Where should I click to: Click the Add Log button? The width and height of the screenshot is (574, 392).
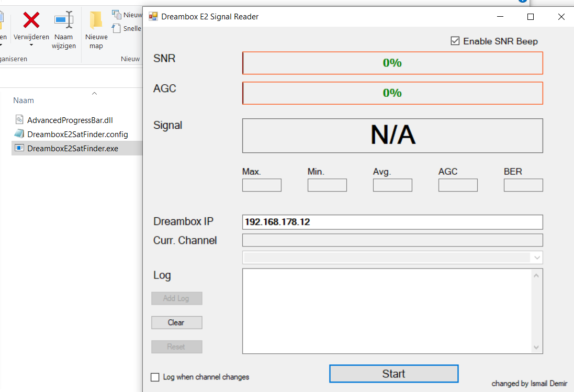pos(177,298)
